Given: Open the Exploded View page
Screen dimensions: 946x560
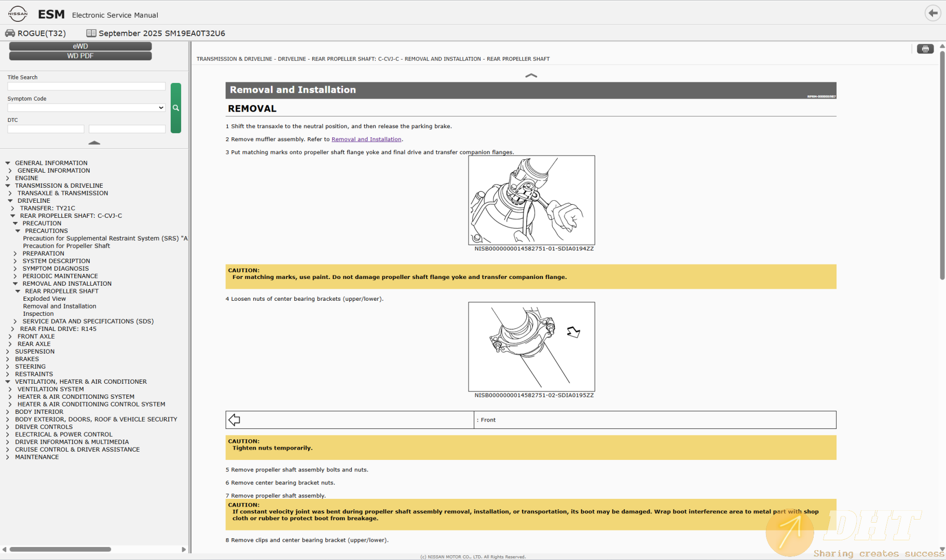Looking at the screenshot, I should (44, 299).
